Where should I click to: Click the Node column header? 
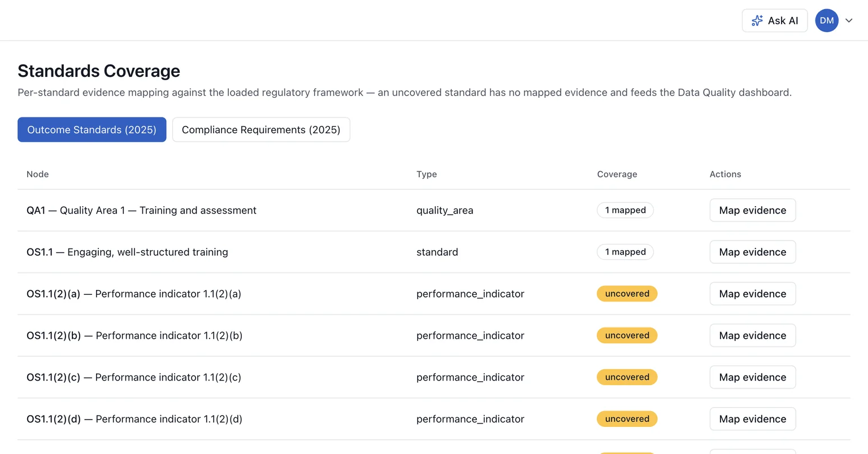click(38, 174)
